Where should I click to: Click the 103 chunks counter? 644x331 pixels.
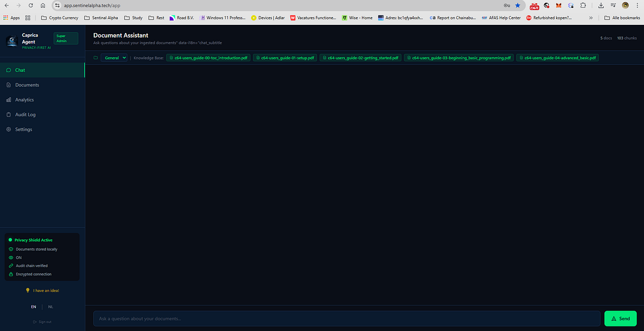[x=627, y=38]
